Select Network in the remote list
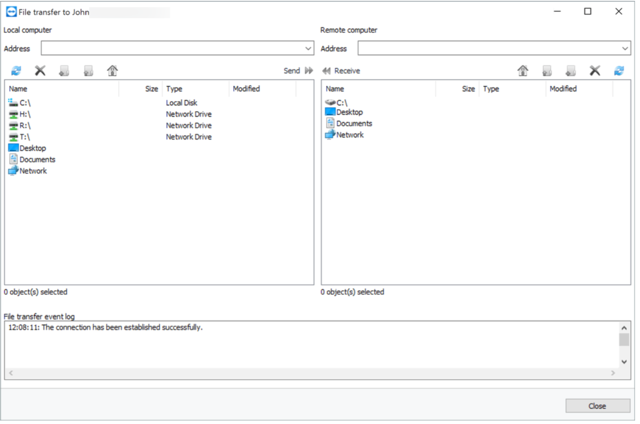Screen dimensions: 640x424 344,135
